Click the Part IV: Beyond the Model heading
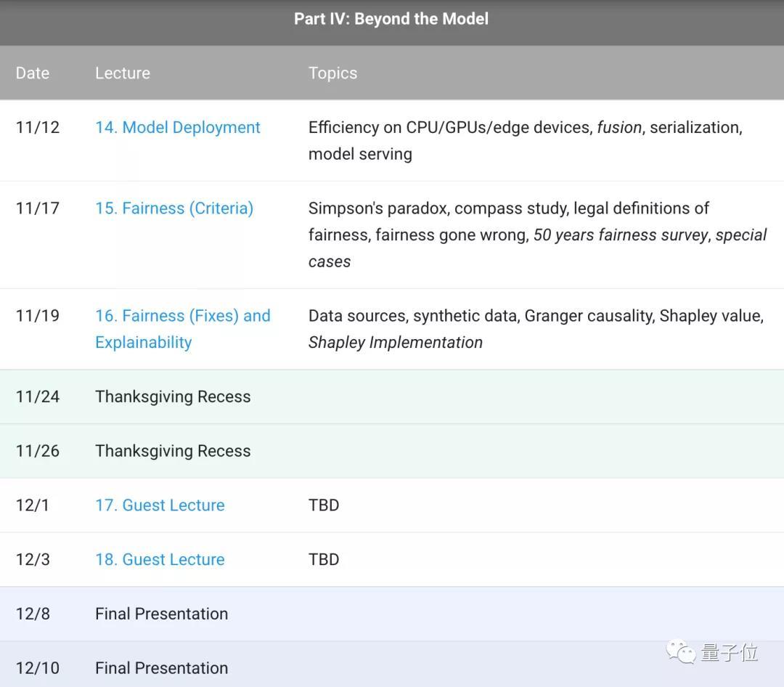Image resolution: width=784 pixels, height=687 pixels. point(391,19)
